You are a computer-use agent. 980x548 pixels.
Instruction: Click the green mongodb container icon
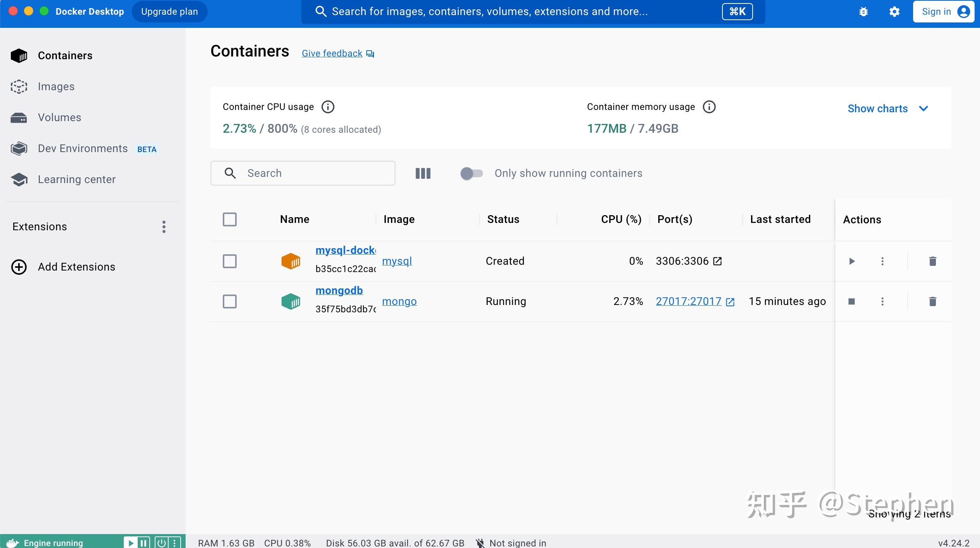click(x=291, y=301)
